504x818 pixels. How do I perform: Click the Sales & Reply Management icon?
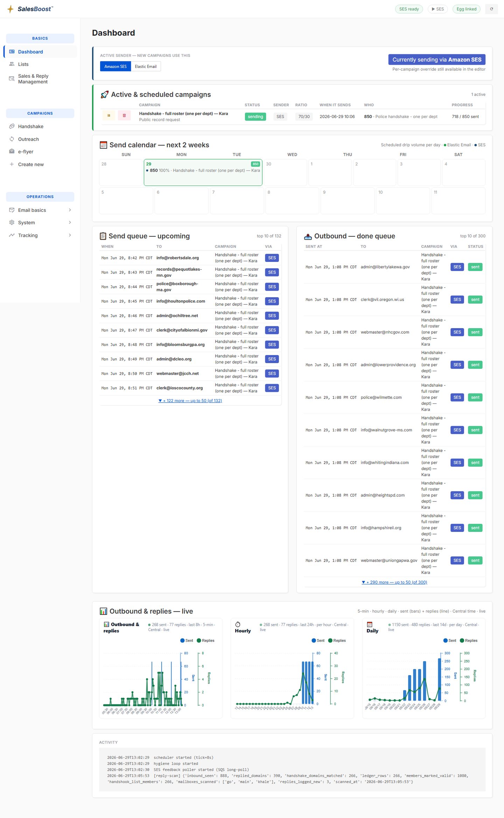[x=12, y=79]
